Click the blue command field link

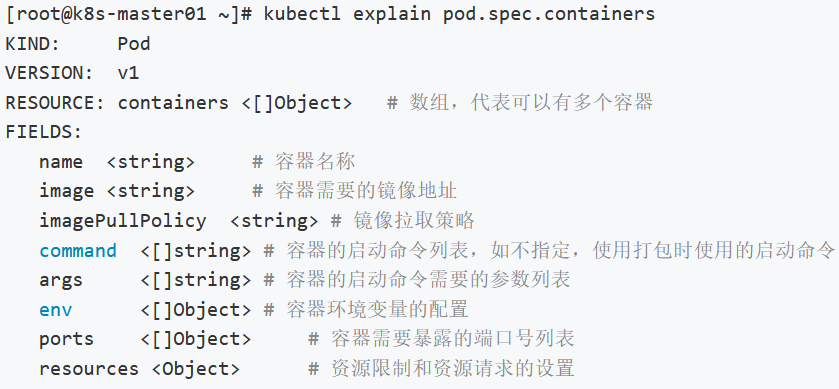pyautogui.click(x=78, y=251)
